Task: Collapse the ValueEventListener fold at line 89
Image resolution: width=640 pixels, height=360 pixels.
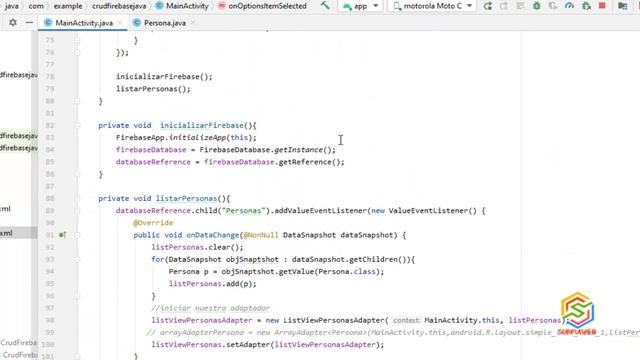Action: (77, 211)
